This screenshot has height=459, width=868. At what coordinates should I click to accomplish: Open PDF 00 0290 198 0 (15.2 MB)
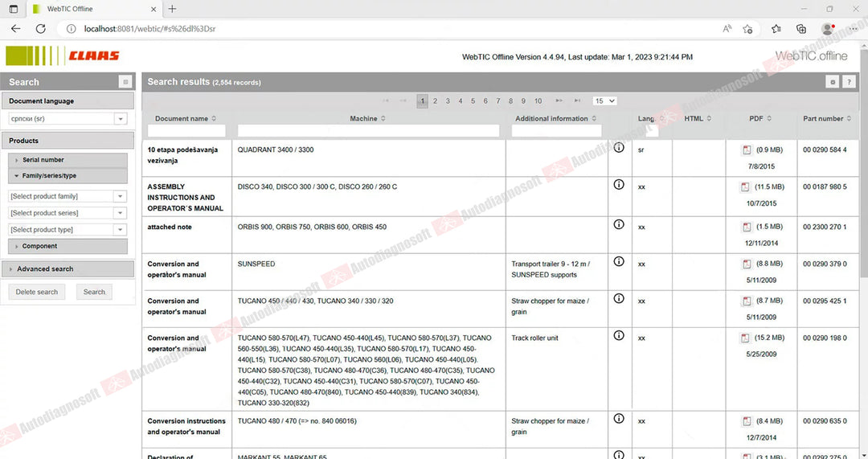(745, 338)
